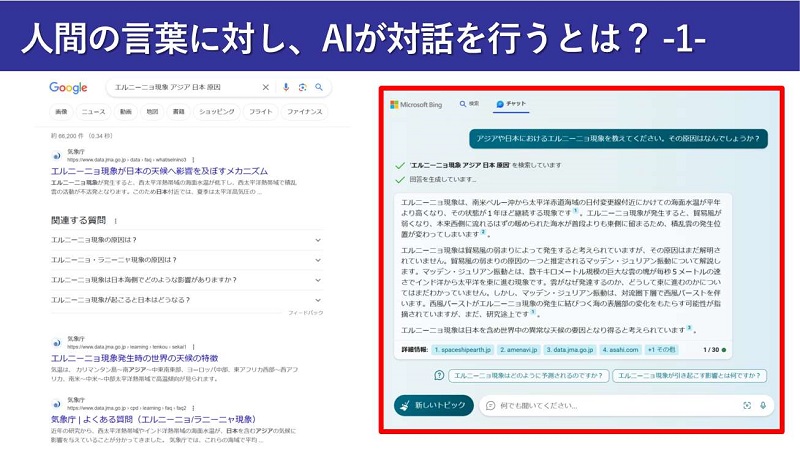The width and height of the screenshot is (800, 450).
Task: Select the ファイナンス filter chip
Action: 305,112
